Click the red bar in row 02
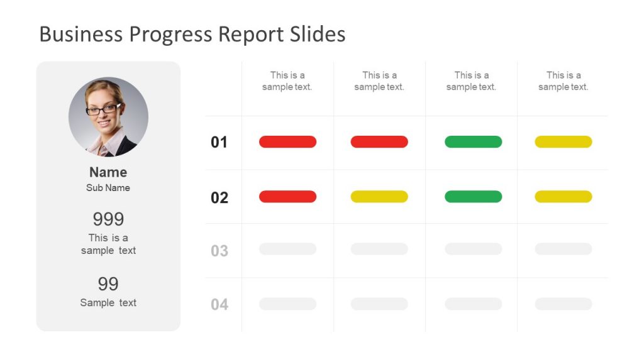This screenshot has width=644, height=362. tap(287, 197)
